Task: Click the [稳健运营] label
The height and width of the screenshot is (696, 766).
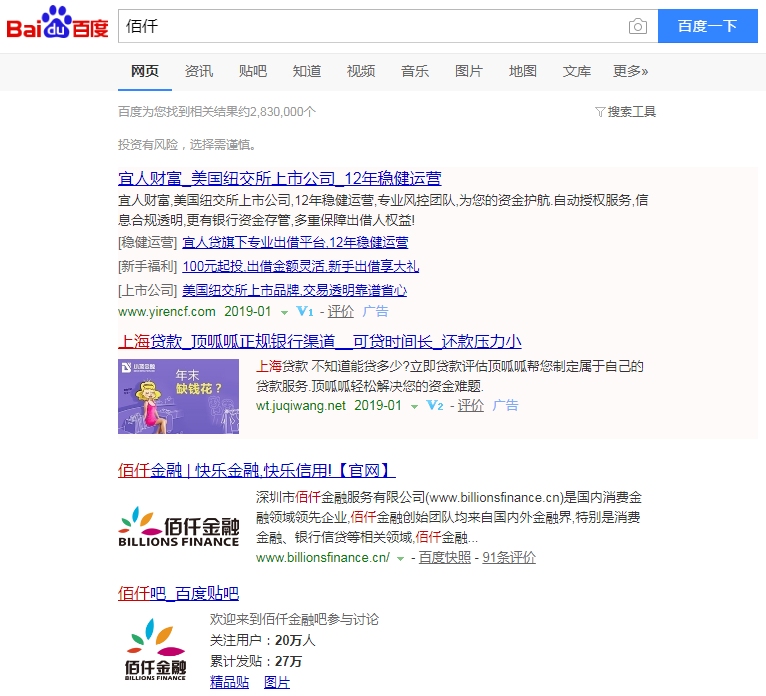Action: 148,242
